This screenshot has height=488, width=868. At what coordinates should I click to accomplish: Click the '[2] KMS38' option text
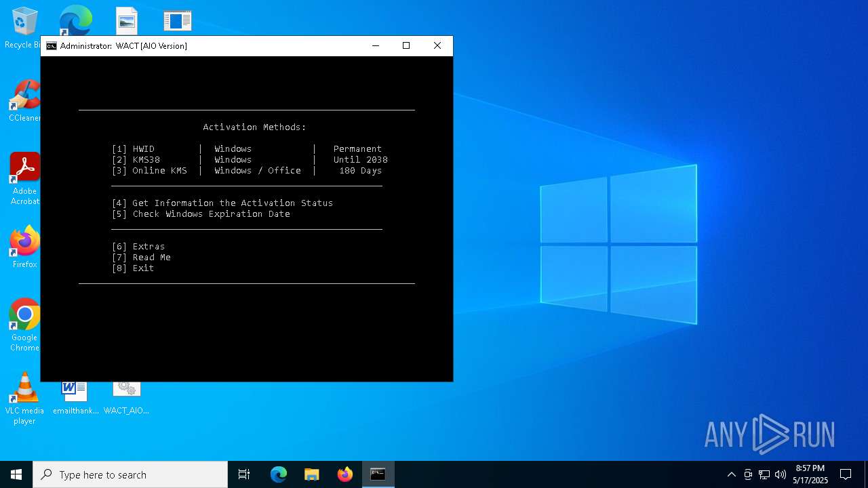pos(136,160)
